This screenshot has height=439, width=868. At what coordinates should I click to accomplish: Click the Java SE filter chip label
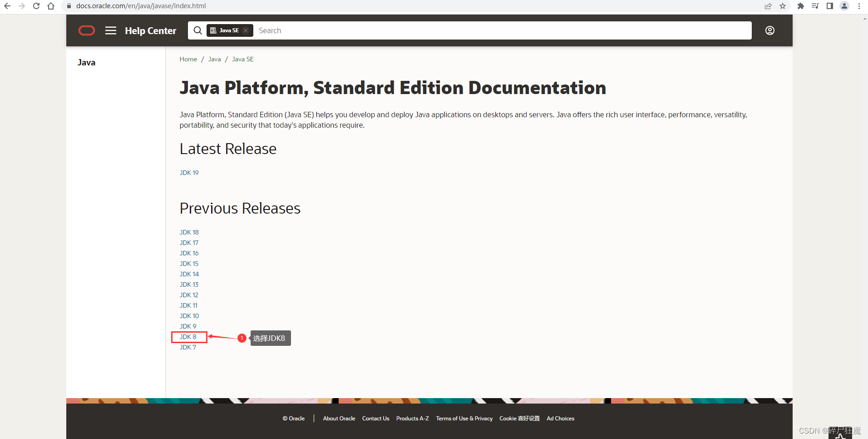[x=229, y=30]
